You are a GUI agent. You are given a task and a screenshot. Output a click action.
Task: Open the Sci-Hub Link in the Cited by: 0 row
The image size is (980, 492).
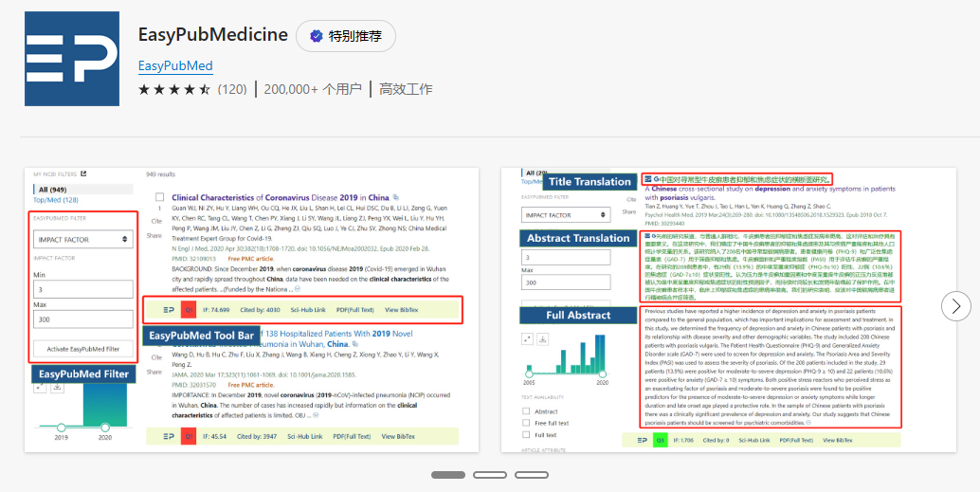pos(753,441)
